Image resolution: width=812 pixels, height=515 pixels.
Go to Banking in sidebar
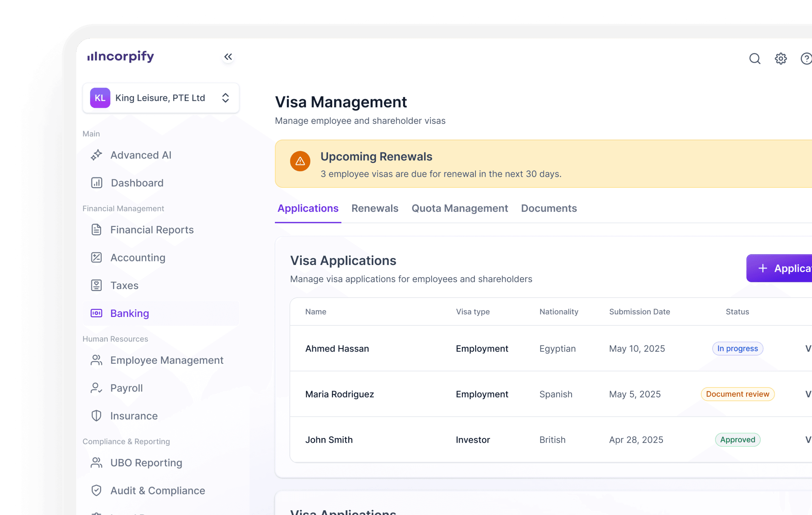129,313
